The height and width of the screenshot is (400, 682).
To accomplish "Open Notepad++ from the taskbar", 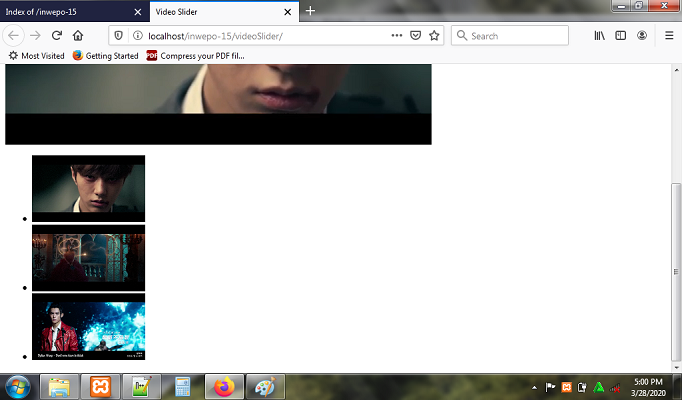I will point(142,387).
